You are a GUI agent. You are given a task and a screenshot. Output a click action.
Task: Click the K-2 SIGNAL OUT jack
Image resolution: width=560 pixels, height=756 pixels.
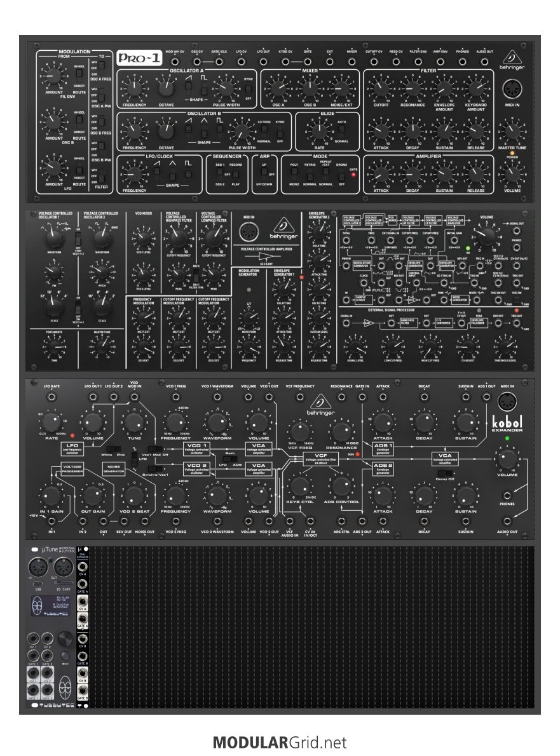point(517,231)
